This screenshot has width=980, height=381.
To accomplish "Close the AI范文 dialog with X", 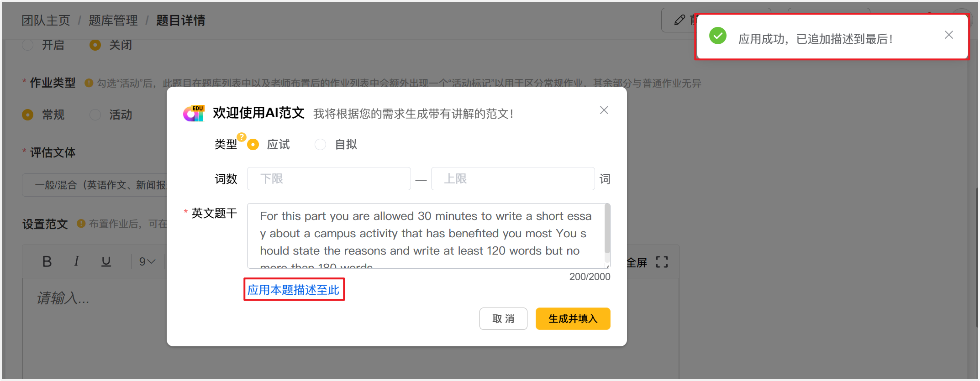I will (x=604, y=110).
